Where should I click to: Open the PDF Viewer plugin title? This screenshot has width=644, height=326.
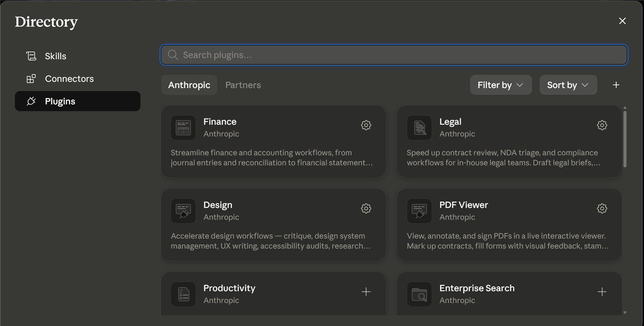tap(464, 205)
